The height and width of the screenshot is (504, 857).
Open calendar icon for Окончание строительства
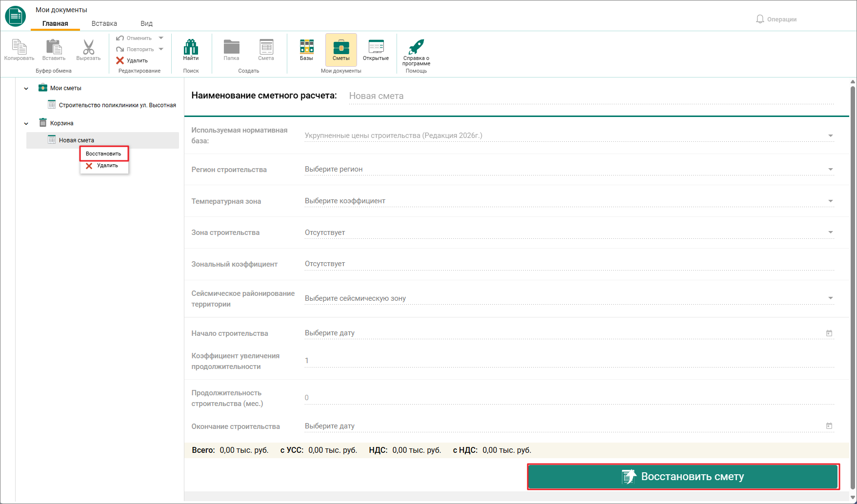pyautogui.click(x=829, y=426)
